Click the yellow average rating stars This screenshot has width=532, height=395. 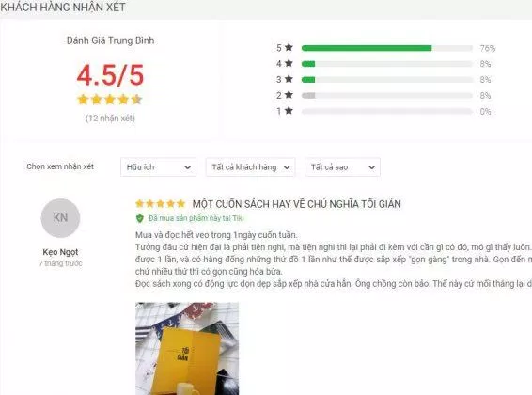(110, 100)
